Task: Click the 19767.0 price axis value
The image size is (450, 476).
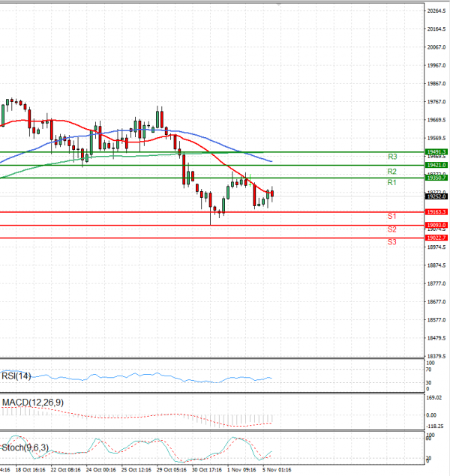Action: click(436, 102)
